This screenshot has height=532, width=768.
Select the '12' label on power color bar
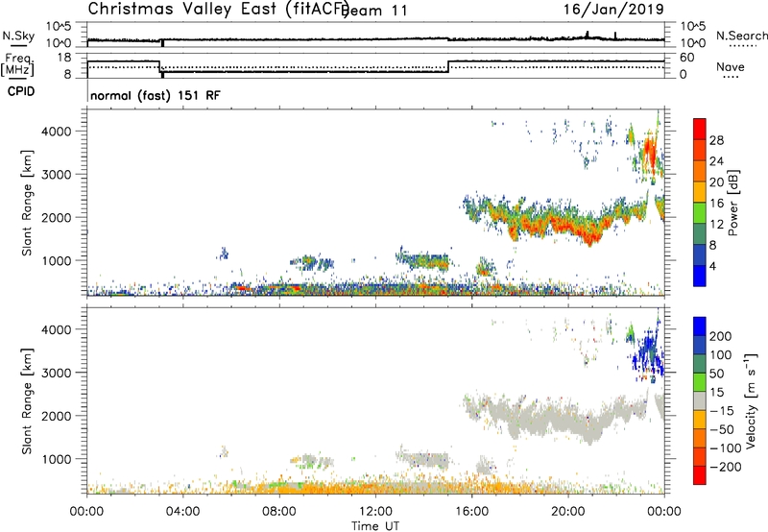(x=716, y=225)
